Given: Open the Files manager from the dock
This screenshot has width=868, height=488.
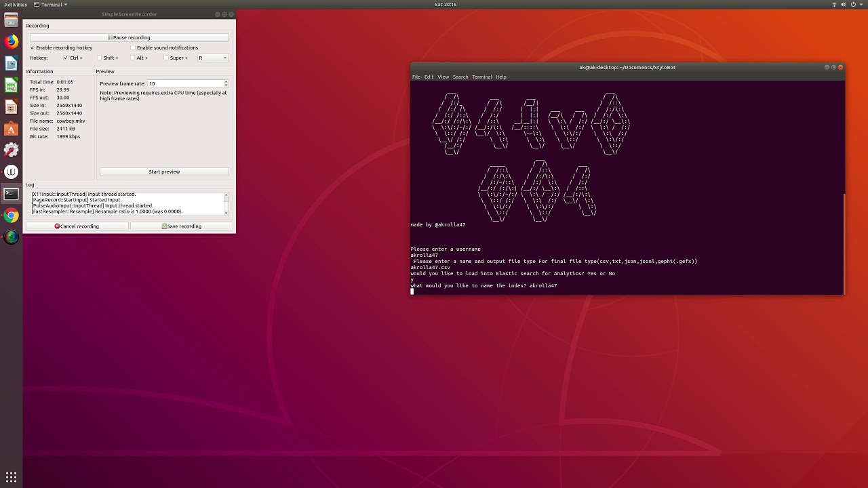Looking at the screenshot, I should pos(11,20).
